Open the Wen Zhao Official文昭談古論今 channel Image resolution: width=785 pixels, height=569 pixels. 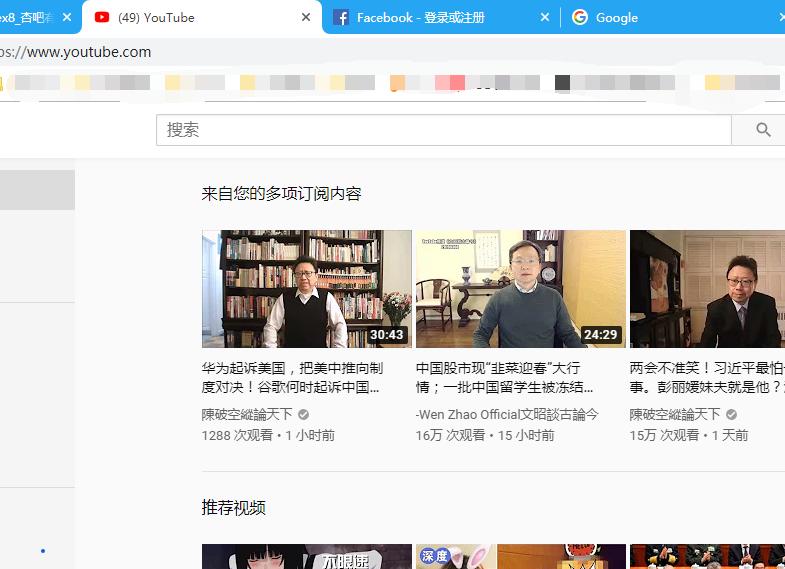pyautogui.click(x=507, y=414)
